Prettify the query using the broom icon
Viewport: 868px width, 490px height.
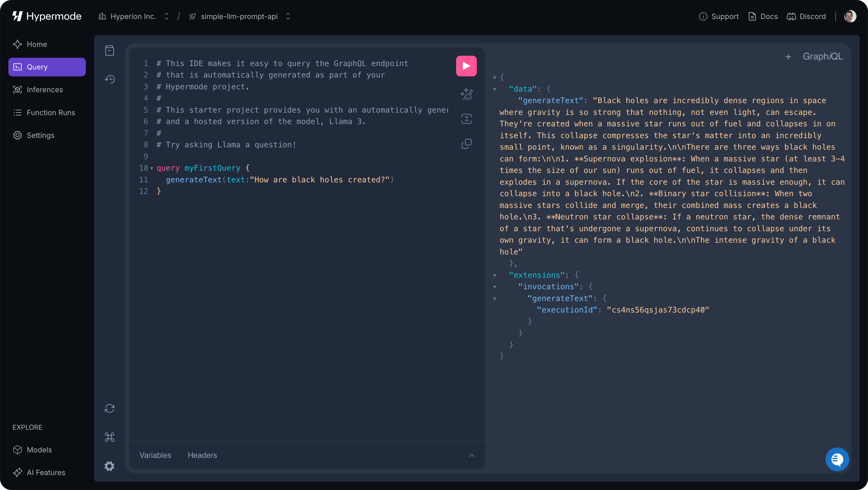(x=466, y=94)
